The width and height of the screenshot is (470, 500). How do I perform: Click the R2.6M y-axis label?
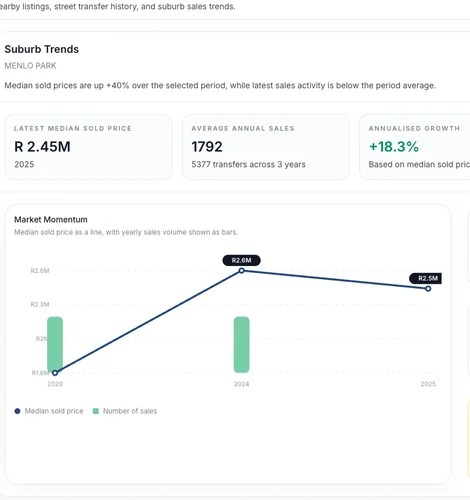pyautogui.click(x=40, y=271)
